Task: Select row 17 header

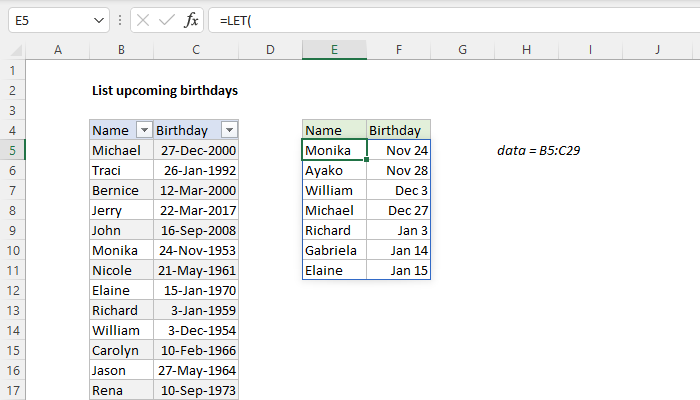Action: tap(12, 390)
